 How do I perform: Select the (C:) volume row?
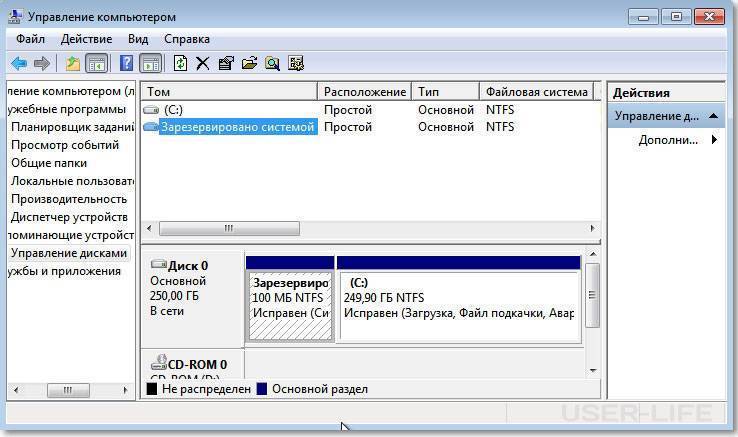tap(370, 110)
